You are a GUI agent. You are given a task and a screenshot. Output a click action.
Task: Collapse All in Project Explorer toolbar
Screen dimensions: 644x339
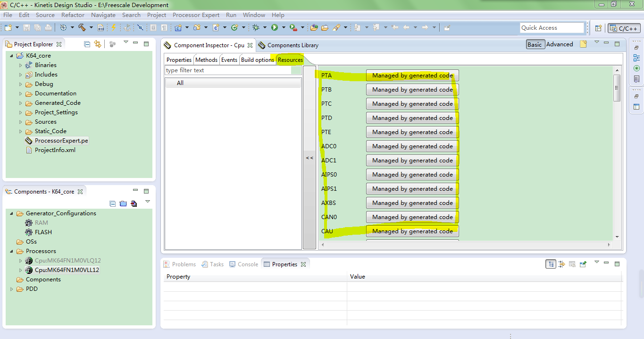[x=87, y=44]
